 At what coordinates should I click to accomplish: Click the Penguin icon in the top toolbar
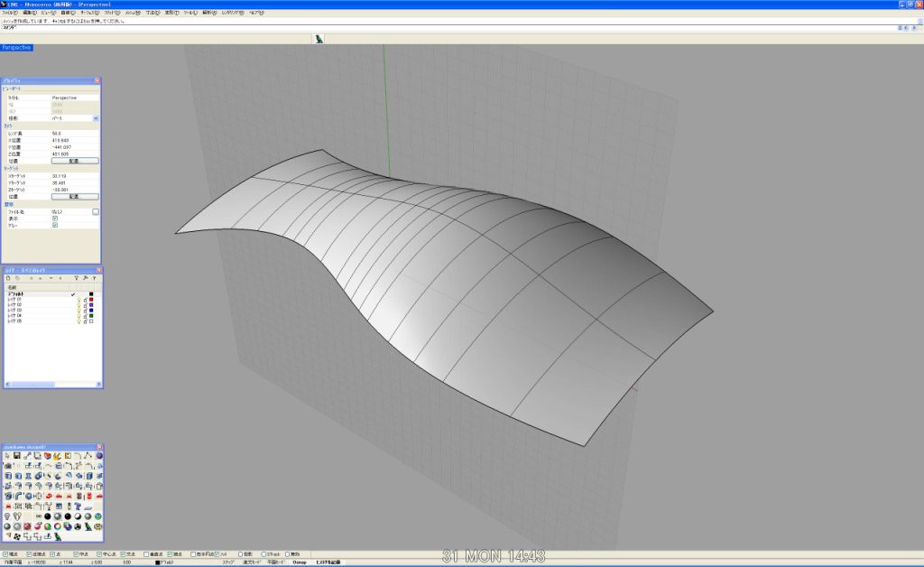319,39
